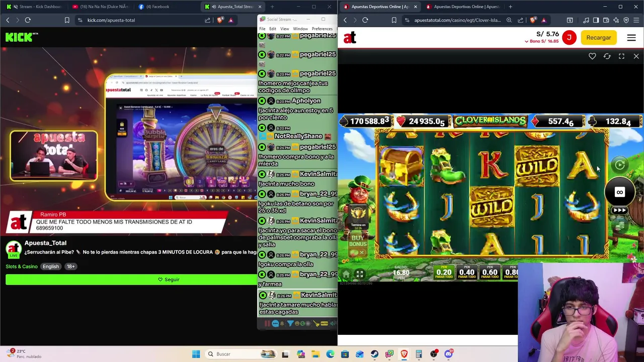Spin the slot with the infinity button
Viewport: 644px width, 362px height.
point(619,192)
